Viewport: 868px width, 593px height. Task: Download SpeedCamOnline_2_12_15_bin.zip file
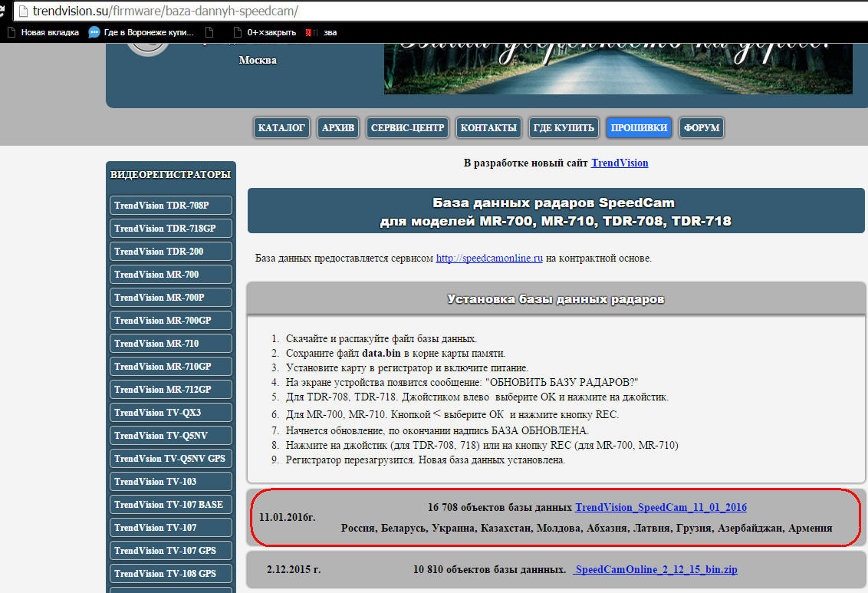point(656,570)
